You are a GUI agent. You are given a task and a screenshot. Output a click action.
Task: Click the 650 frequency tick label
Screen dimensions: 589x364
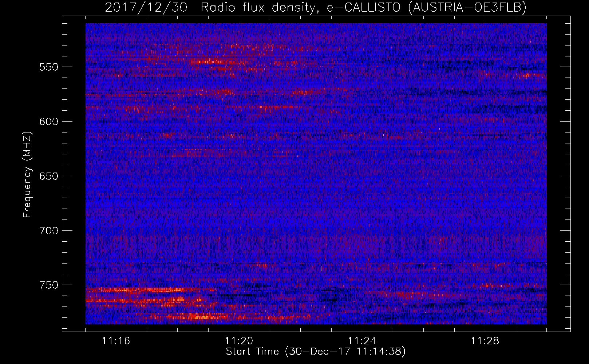pyautogui.click(x=49, y=176)
